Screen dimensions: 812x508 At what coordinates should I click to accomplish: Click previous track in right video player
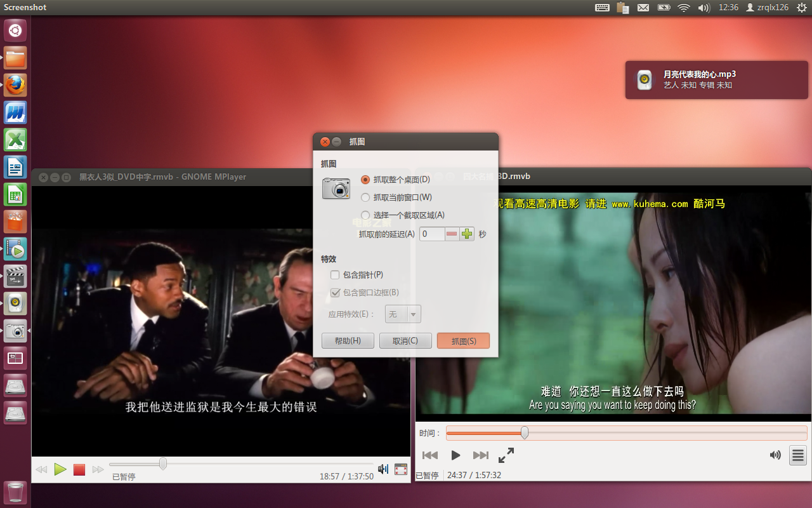[x=430, y=455]
